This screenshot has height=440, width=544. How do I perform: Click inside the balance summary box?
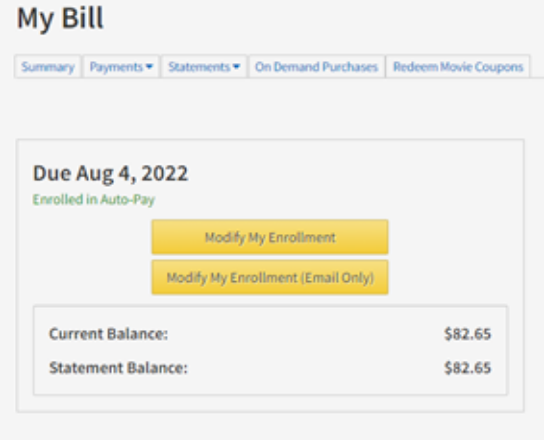pos(305,350)
